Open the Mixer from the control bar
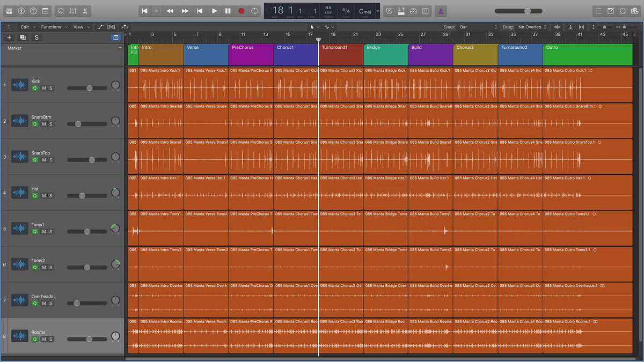This screenshot has width=644, height=362. pyautogui.click(x=72, y=11)
